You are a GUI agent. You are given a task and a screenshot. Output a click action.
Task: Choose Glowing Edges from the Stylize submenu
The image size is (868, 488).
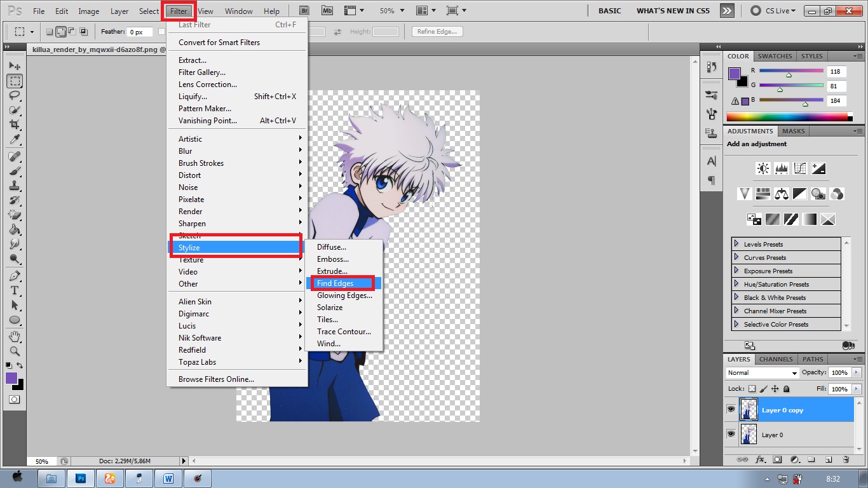344,295
